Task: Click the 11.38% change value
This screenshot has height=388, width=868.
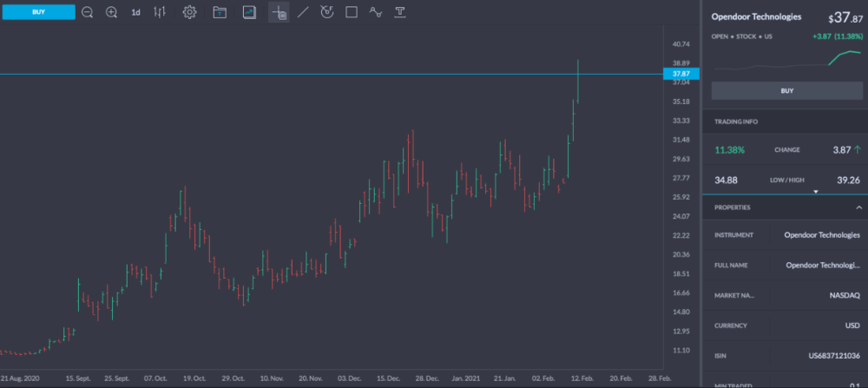Action: click(730, 150)
